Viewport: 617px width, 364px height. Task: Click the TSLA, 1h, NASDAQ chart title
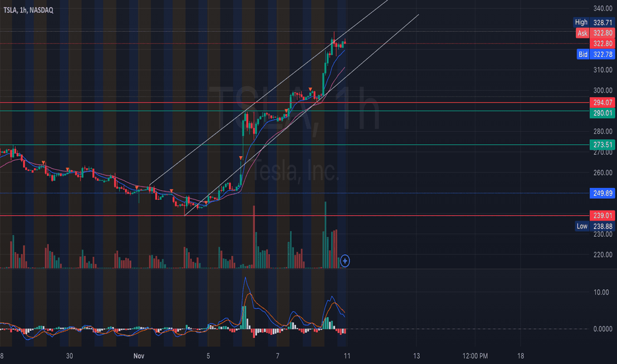coord(28,10)
